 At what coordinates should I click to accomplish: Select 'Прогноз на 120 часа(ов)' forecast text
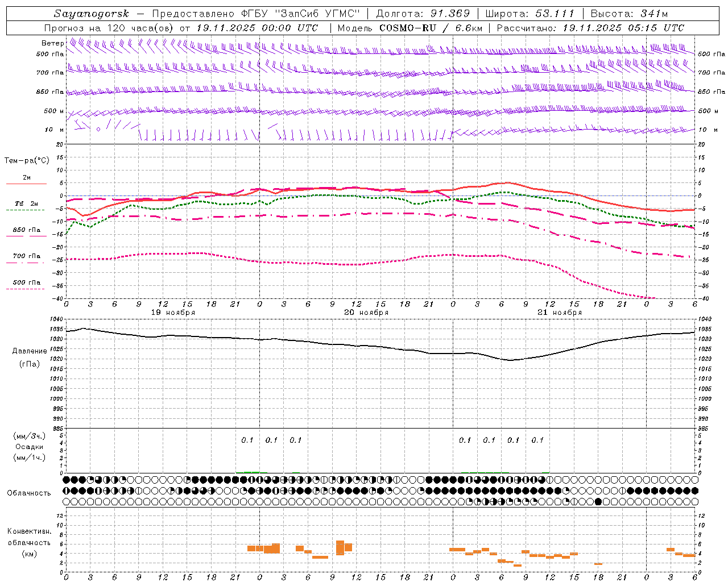(109, 28)
